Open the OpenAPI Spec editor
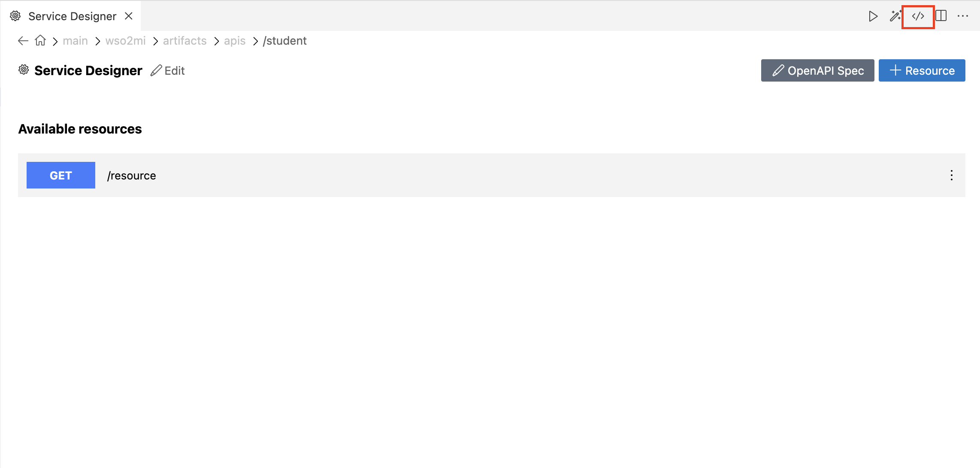The image size is (980, 468). click(x=817, y=70)
